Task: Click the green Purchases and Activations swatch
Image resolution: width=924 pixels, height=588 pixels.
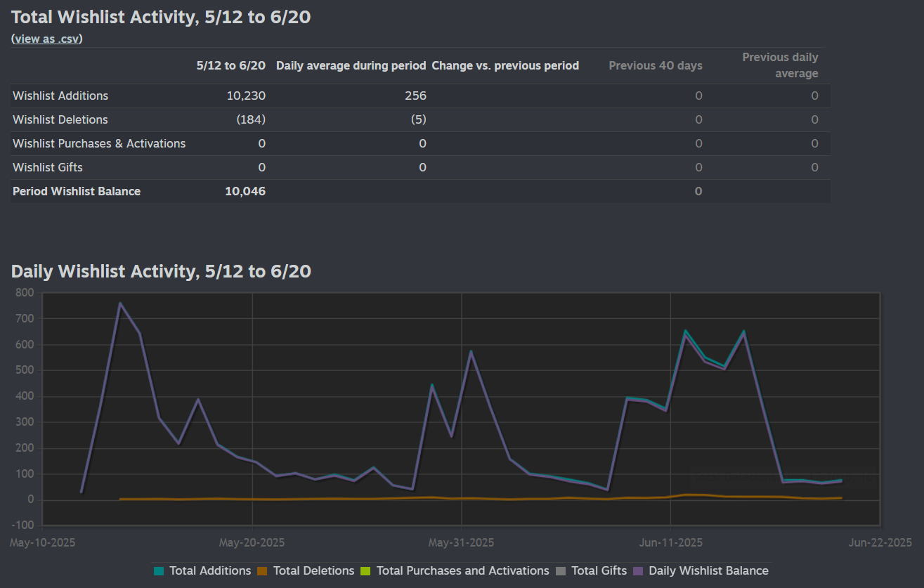Action: click(365, 571)
